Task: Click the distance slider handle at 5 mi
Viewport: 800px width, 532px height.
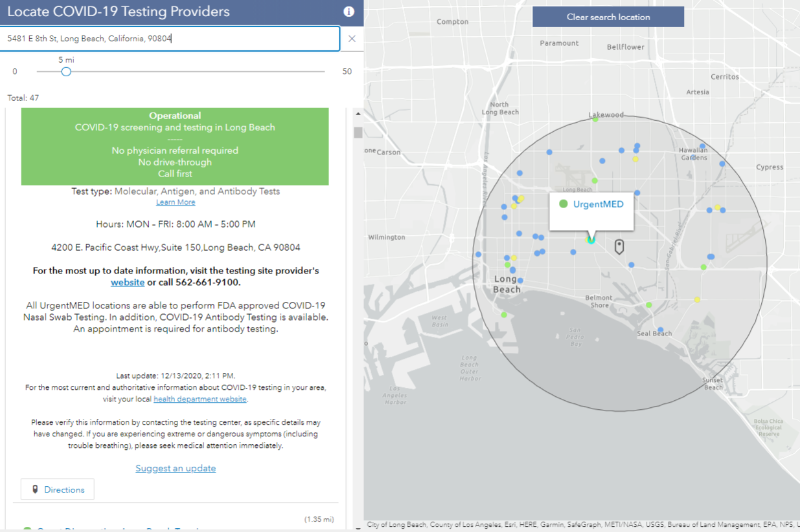Action: (66, 71)
